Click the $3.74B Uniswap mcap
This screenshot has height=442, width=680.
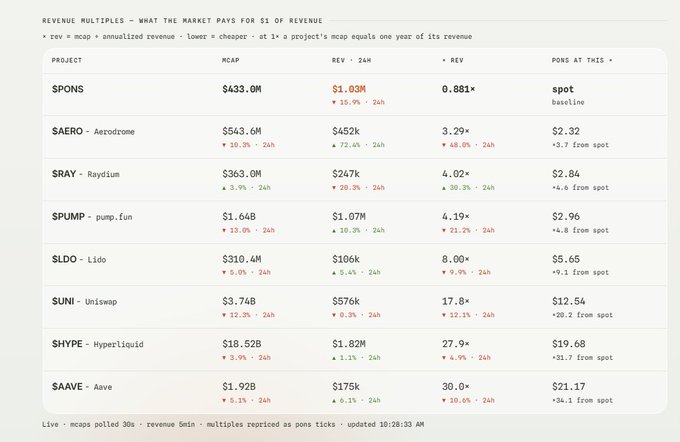pyautogui.click(x=239, y=301)
